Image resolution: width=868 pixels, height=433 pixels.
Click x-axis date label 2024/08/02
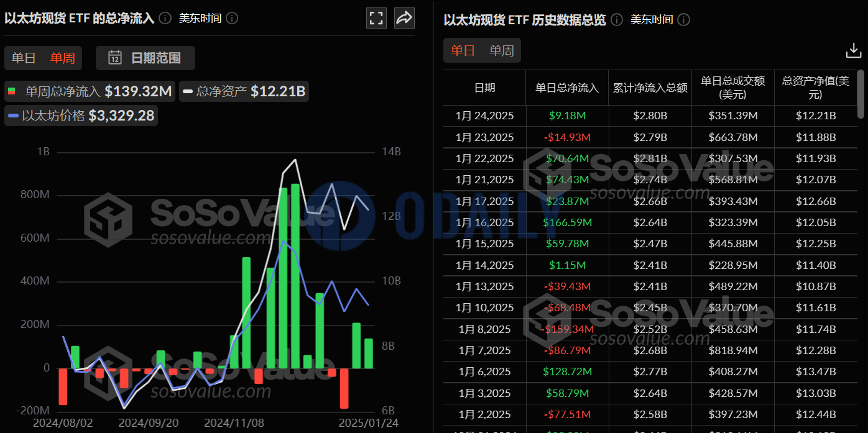tap(63, 423)
